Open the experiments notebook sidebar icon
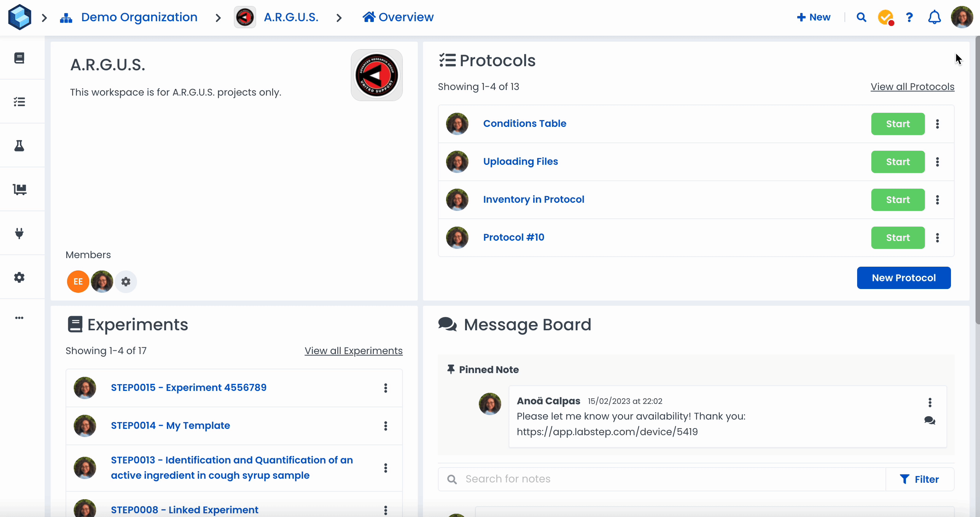 19,58
